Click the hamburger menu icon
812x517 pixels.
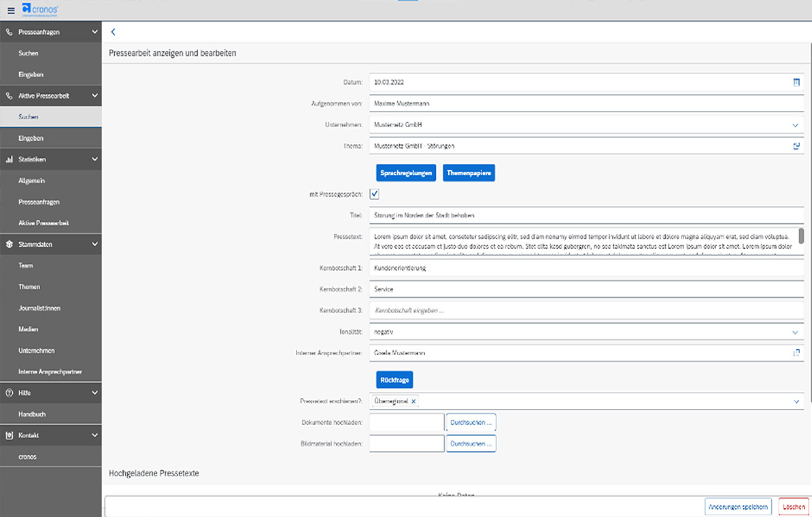tap(10, 9)
